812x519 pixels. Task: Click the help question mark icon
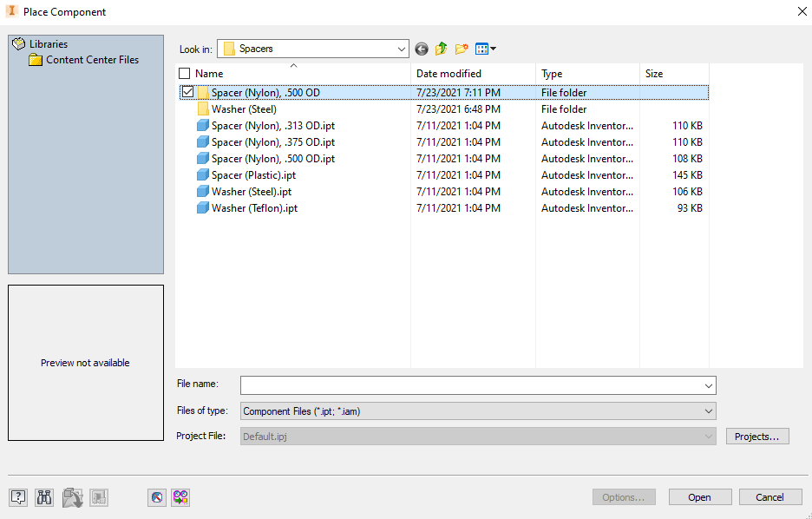pyautogui.click(x=18, y=497)
